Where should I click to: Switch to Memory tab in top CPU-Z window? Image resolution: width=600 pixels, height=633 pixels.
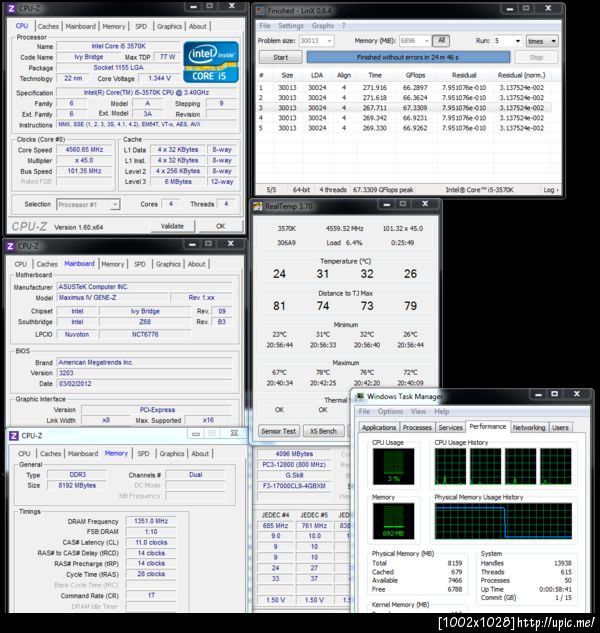point(114,26)
